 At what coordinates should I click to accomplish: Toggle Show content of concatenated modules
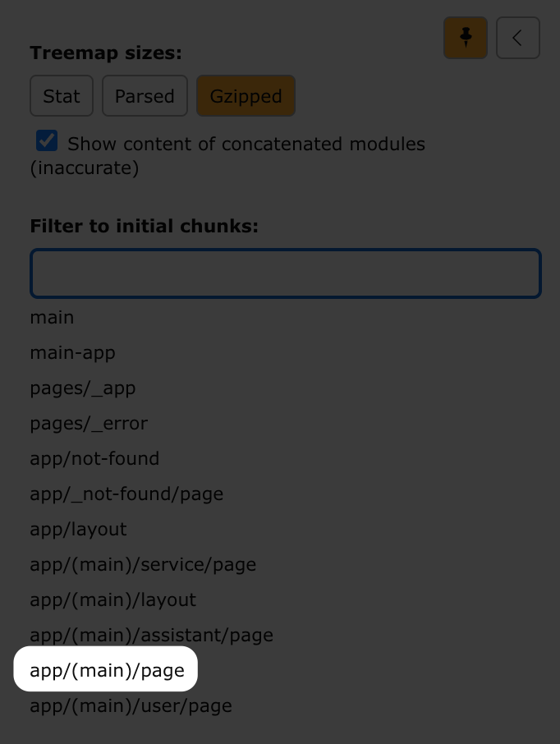tap(47, 141)
